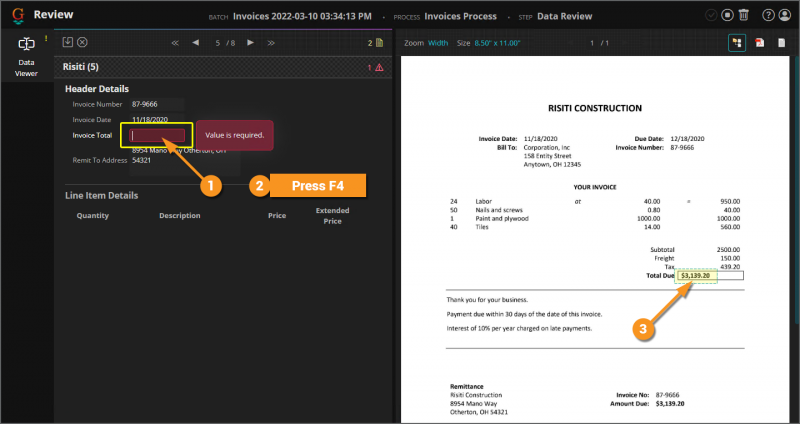Click the Labor line description on invoice
Viewport: 800px width, 424px height.
(x=484, y=201)
